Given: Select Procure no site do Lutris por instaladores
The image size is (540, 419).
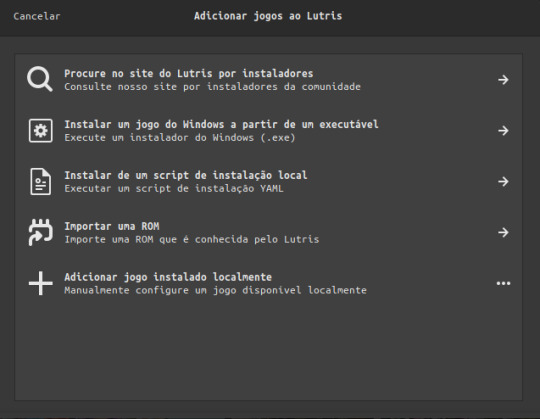Looking at the screenshot, I should (189, 73).
